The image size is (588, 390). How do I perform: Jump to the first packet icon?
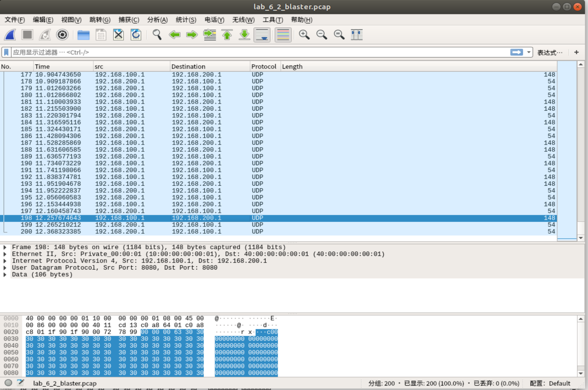click(x=227, y=35)
